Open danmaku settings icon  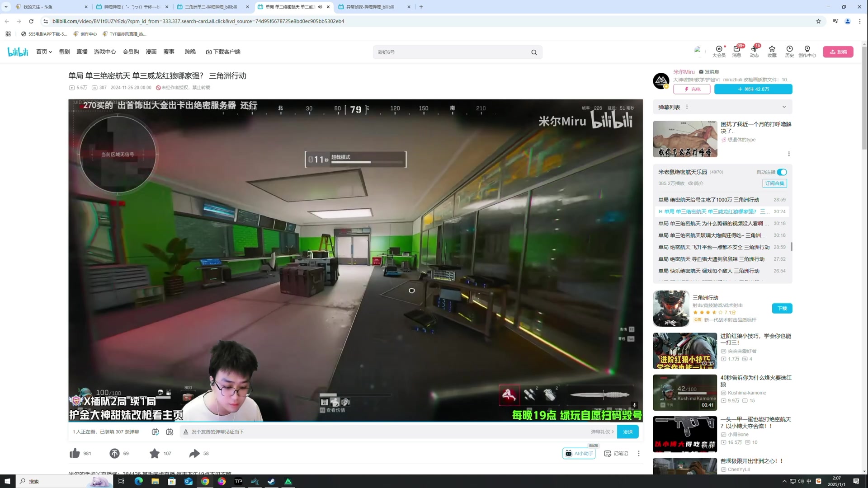pos(170,432)
